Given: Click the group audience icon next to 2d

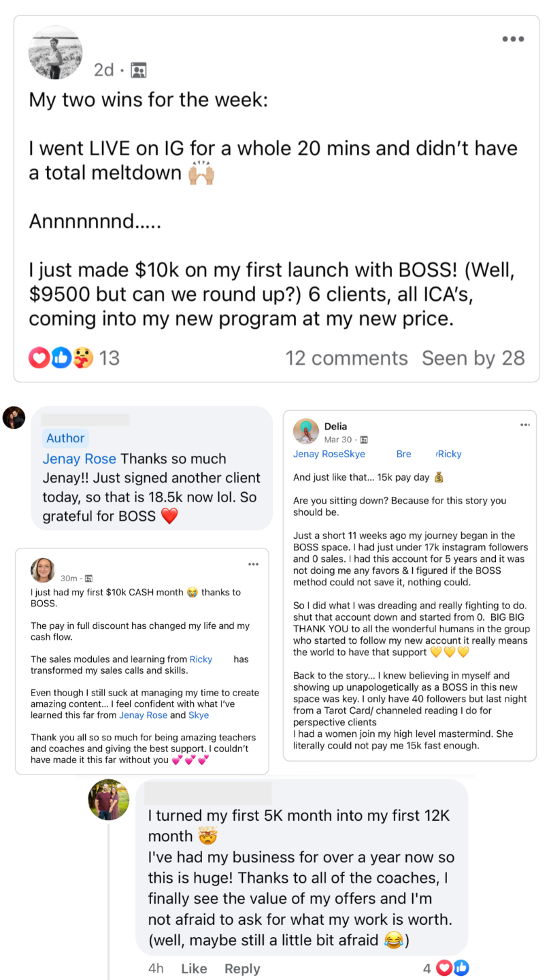Looking at the screenshot, I should (x=139, y=70).
